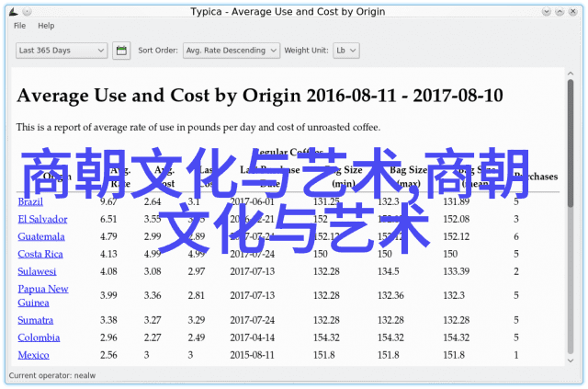Open the Sort Order dropdown
Viewport: 588px width, 389px height.
point(232,51)
